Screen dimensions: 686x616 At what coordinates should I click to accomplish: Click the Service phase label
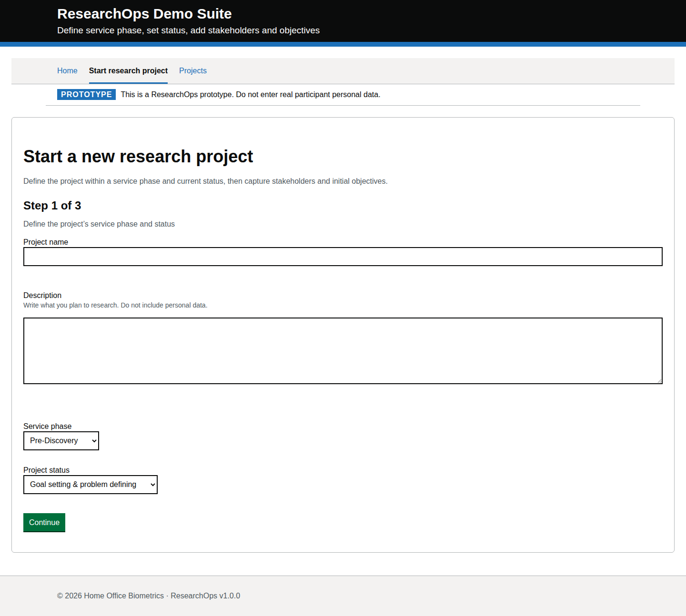tap(47, 426)
